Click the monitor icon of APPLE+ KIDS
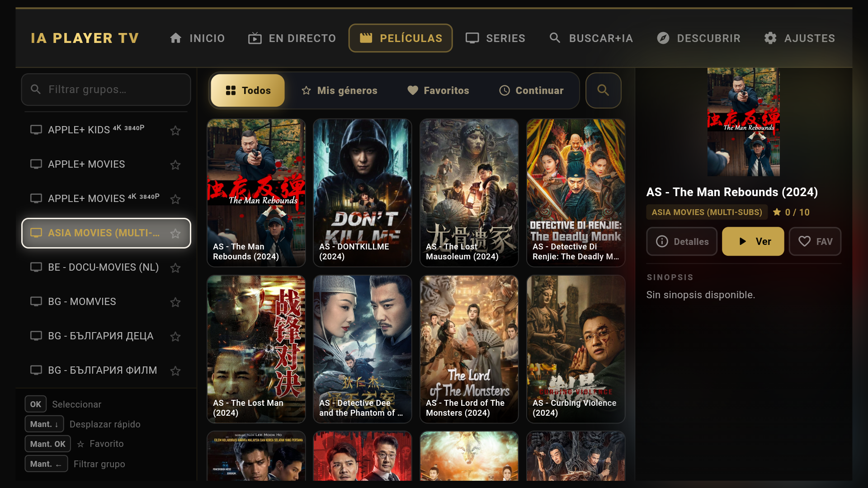This screenshot has width=868, height=488. coord(36,130)
